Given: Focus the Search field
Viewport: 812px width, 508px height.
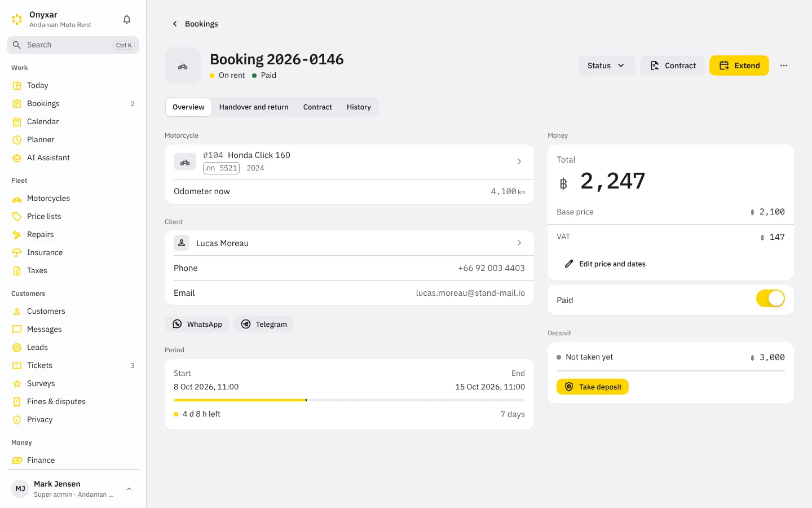Looking at the screenshot, I should click(73, 45).
